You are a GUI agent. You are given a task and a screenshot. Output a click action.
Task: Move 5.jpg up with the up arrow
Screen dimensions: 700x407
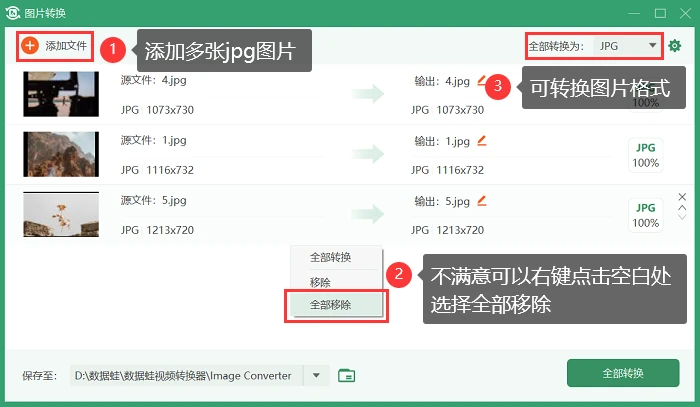point(682,208)
